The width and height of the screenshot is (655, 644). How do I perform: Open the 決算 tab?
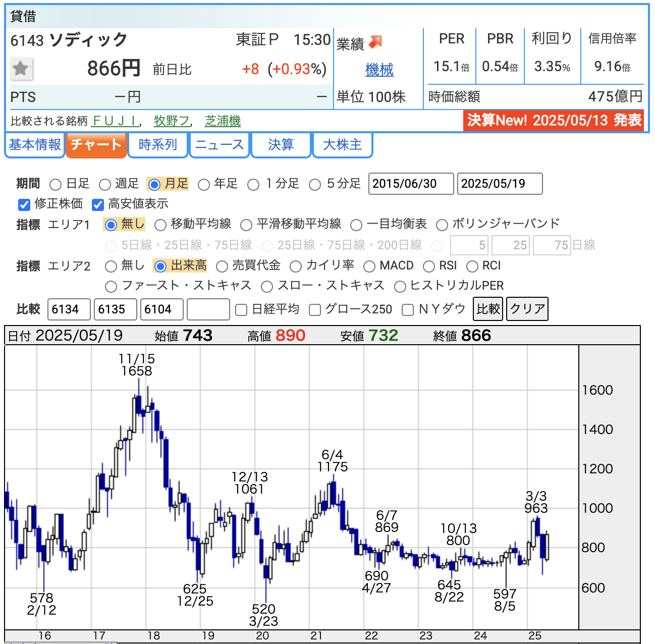[281, 145]
